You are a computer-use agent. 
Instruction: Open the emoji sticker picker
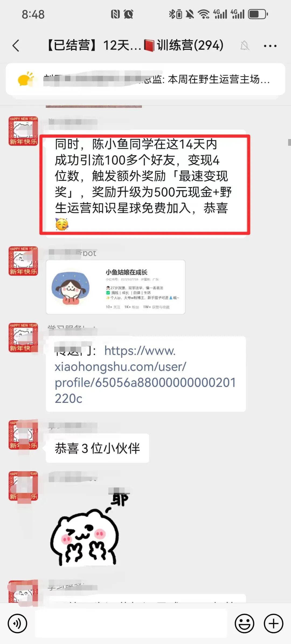coord(244,624)
